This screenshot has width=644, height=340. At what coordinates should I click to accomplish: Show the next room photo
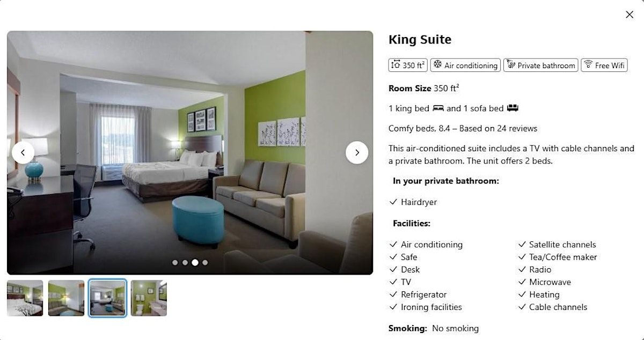[x=357, y=152]
